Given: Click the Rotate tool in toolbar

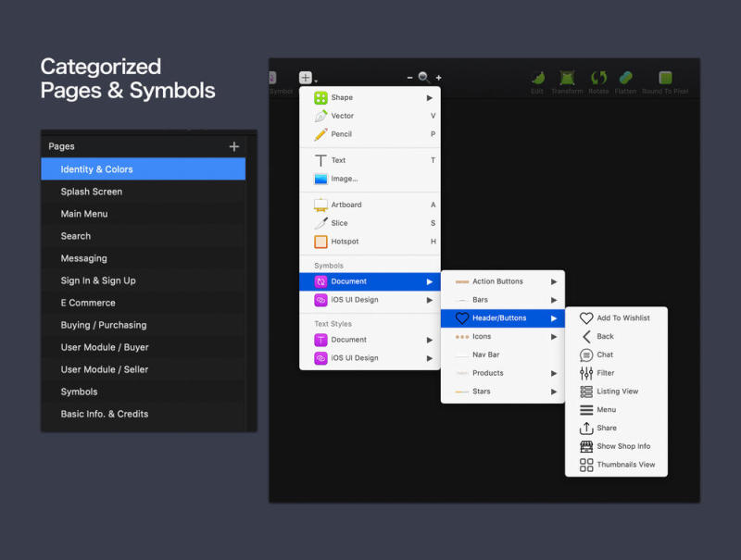Looking at the screenshot, I should pos(598,81).
